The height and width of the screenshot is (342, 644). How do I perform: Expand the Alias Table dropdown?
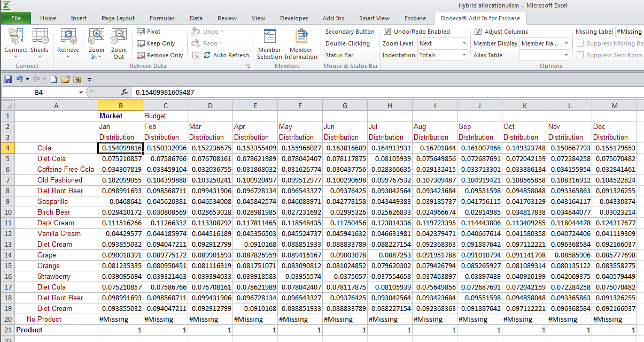click(x=566, y=55)
